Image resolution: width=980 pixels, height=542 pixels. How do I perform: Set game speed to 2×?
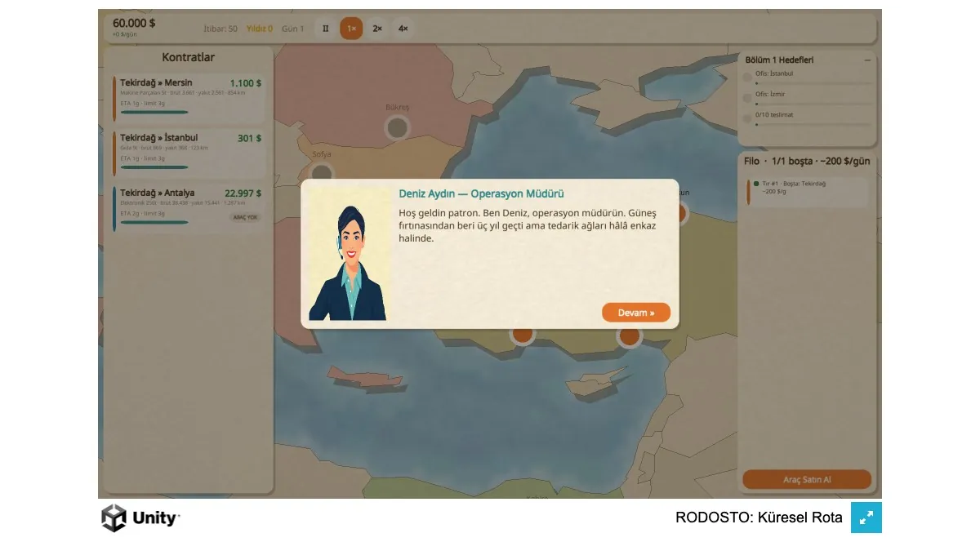[x=377, y=29]
